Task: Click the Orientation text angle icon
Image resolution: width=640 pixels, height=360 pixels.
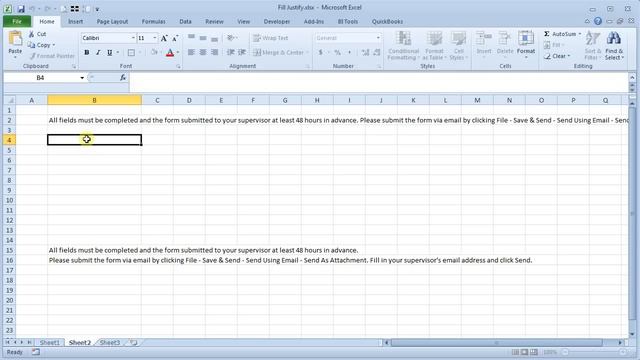Action: (x=231, y=38)
